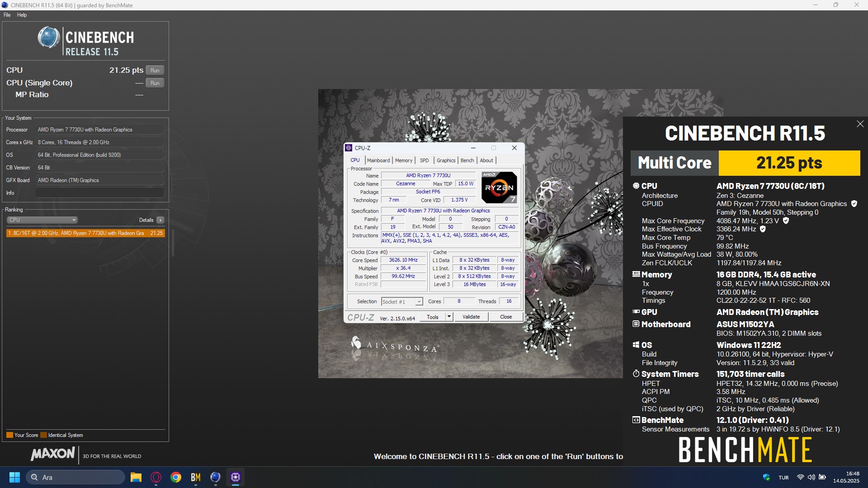The height and width of the screenshot is (488, 868).
Task: Expand the Tools dropdown arrow in CPU-Z
Action: pos(449,317)
